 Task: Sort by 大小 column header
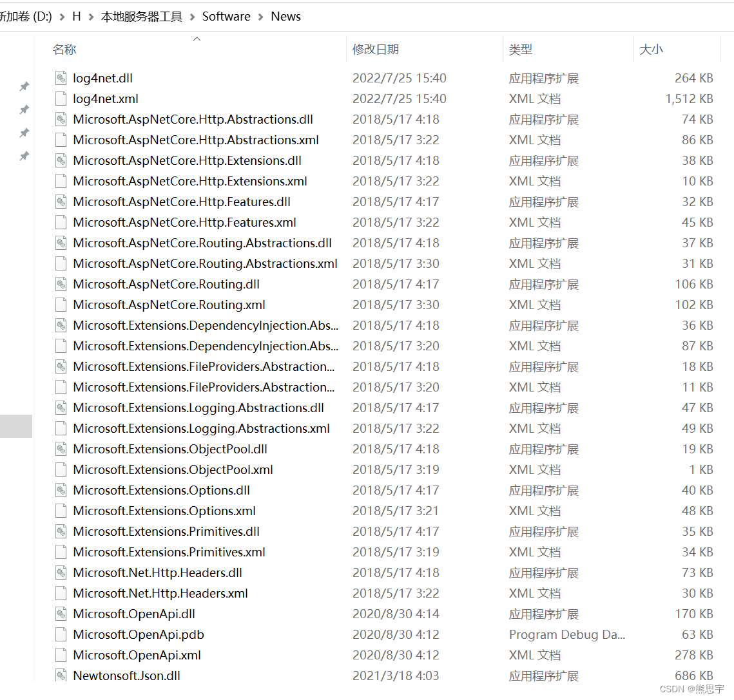(651, 49)
